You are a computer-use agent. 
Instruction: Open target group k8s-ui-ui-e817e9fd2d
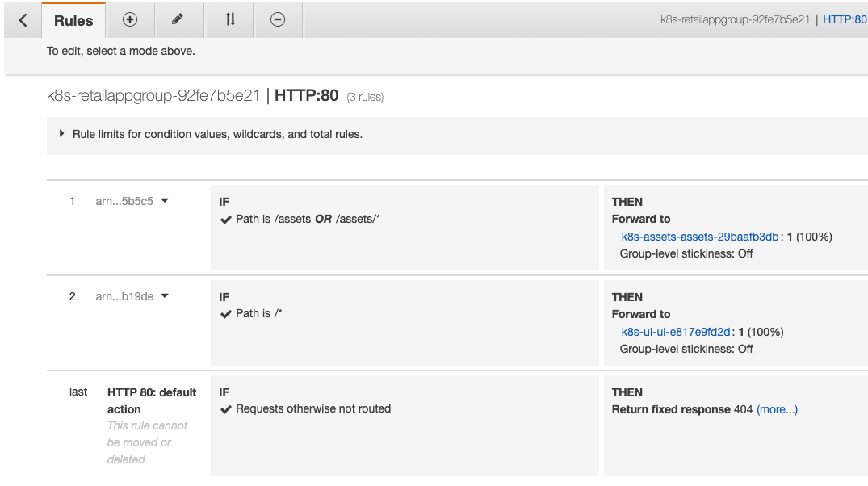(x=675, y=332)
